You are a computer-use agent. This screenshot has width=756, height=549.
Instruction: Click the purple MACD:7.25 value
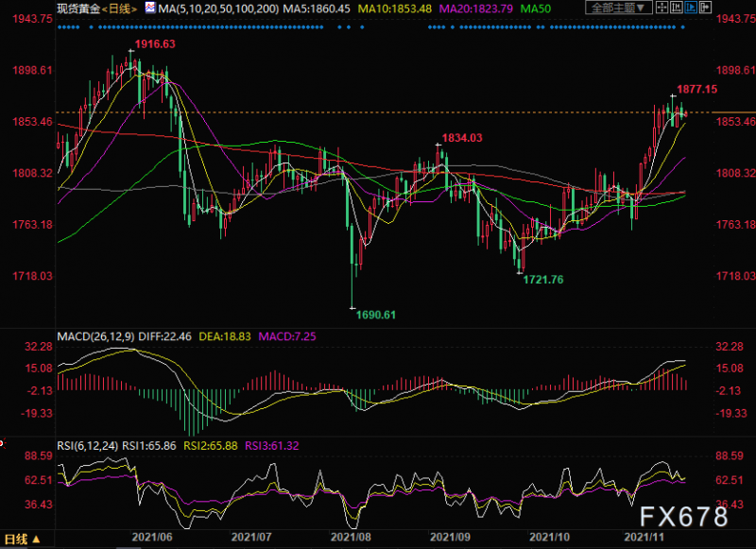[x=287, y=336]
